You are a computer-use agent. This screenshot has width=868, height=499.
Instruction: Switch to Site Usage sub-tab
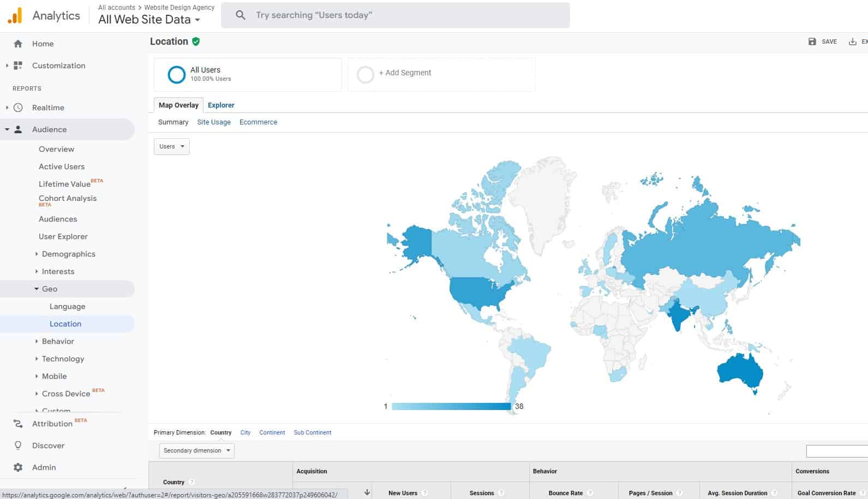214,122
